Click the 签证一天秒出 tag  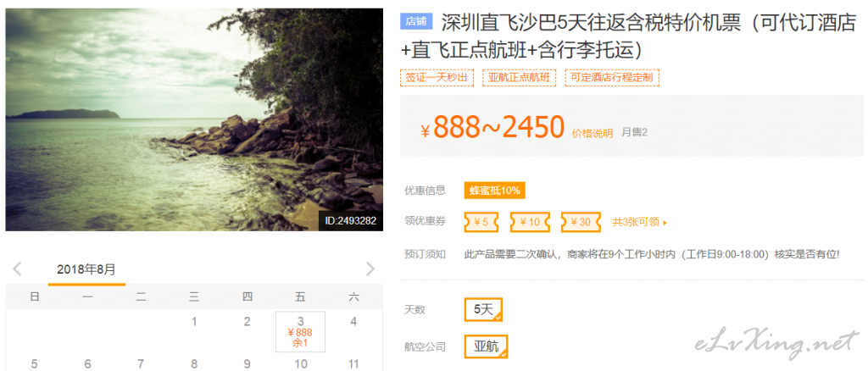point(437,78)
